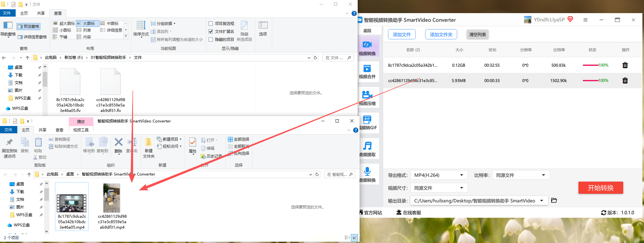Open the 比特率 bitrate dropdown
644x243 pixels.
click(x=521, y=175)
